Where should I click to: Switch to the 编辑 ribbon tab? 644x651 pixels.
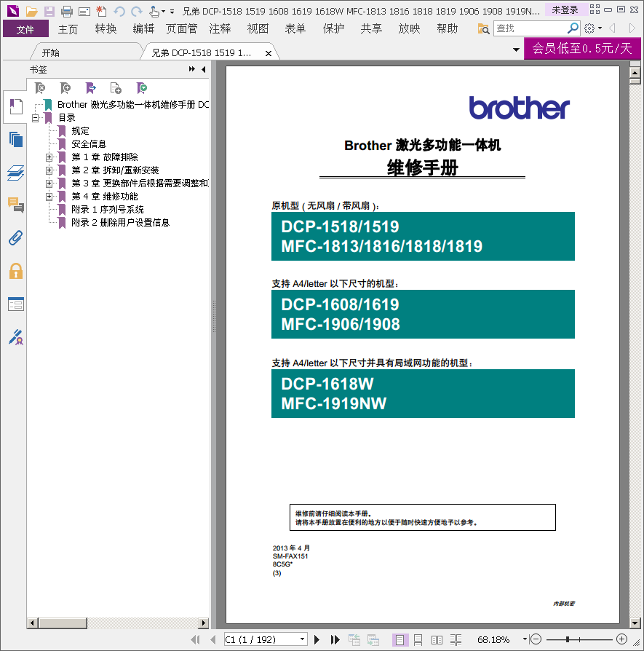143,29
